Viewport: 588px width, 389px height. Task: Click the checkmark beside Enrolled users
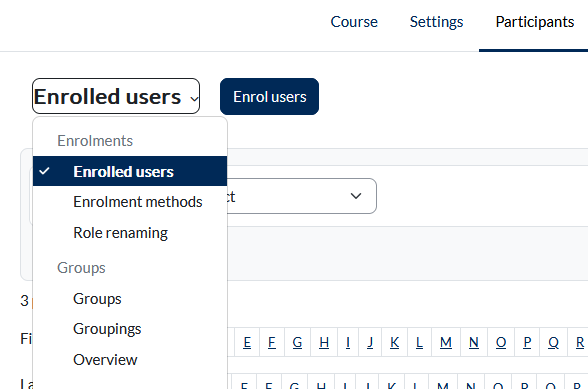click(44, 171)
